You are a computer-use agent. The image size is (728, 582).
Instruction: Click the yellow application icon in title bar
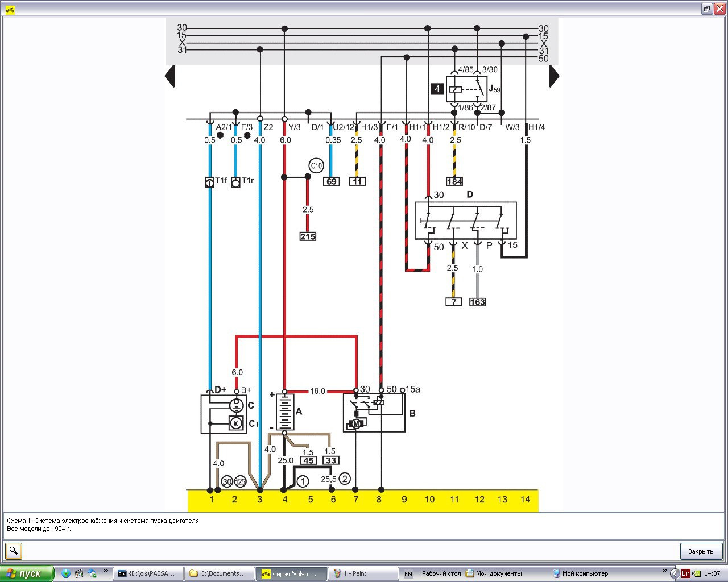[10, 9]
